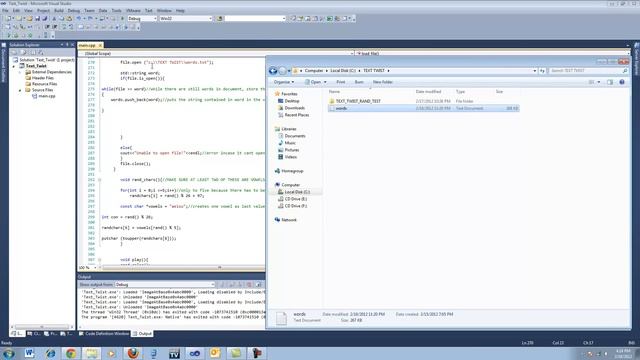Collapse the Source Files folder

pos(20,90)
